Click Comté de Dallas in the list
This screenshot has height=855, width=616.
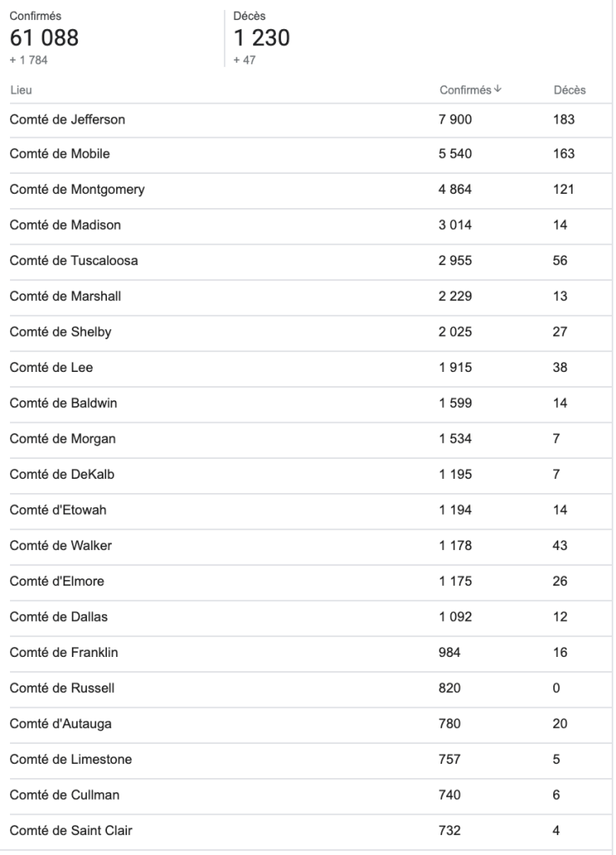[x=59, y=617]
